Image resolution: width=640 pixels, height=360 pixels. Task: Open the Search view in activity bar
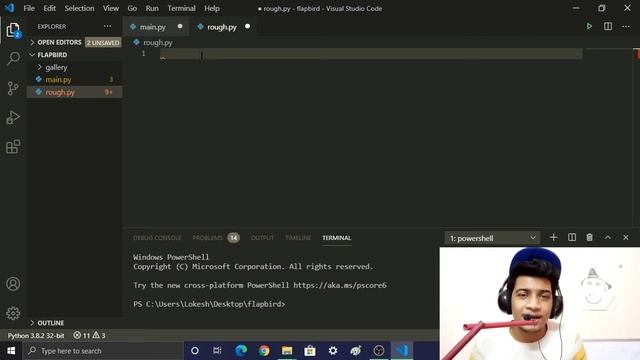point(13,58)
